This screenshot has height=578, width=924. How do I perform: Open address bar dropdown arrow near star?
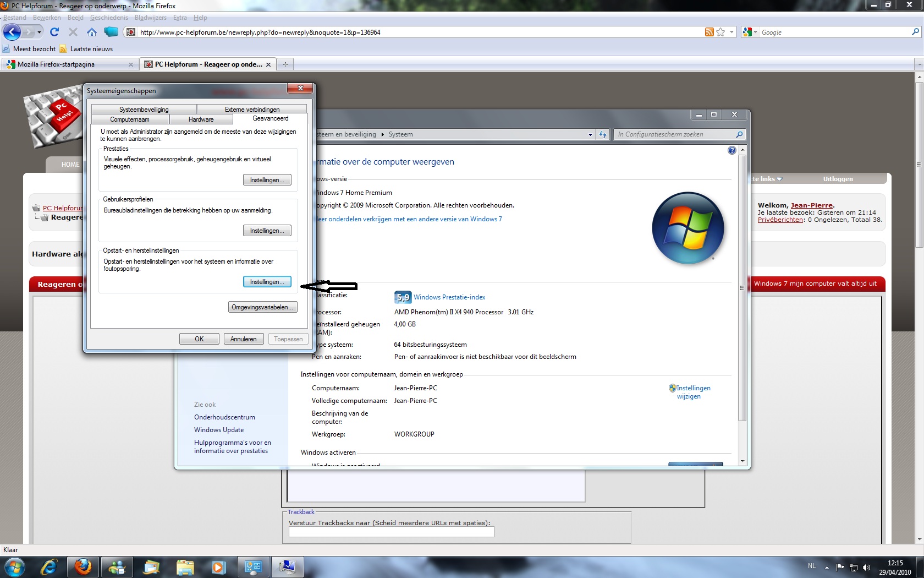tap(732, 32)
